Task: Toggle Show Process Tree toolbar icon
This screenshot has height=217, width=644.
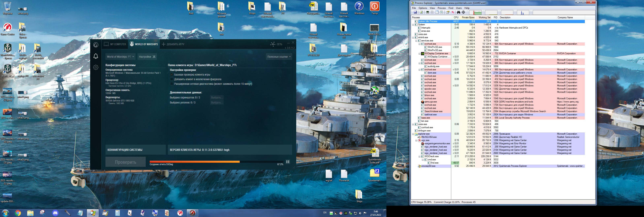Action: coord(432,12)
